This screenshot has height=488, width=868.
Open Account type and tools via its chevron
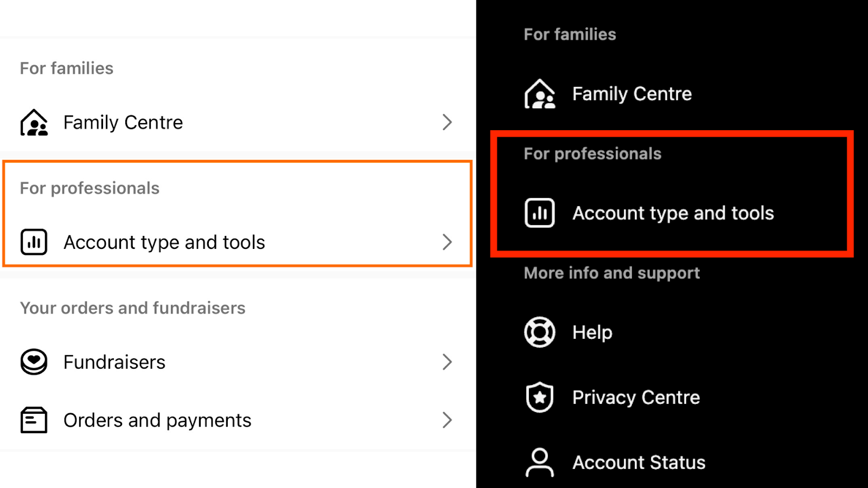[x=447, y=242]
